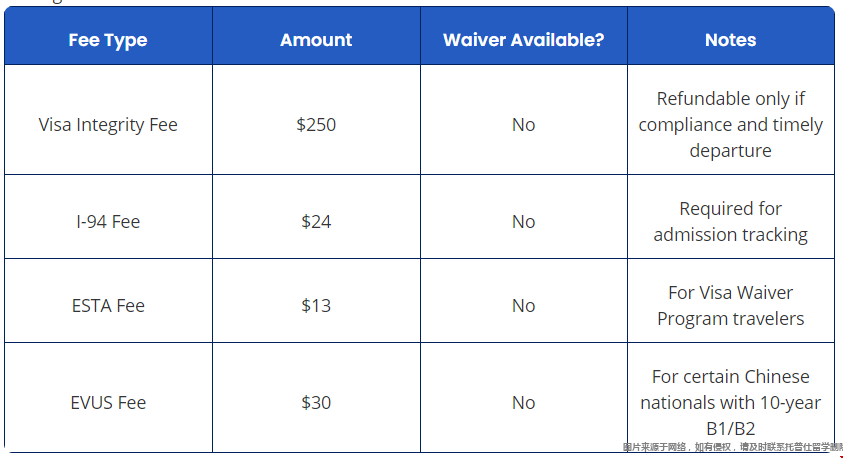Click the 'For Visa Waiver Program travelers' note
The height and width of the screenshot is (458, 843).
pos(730,306)
